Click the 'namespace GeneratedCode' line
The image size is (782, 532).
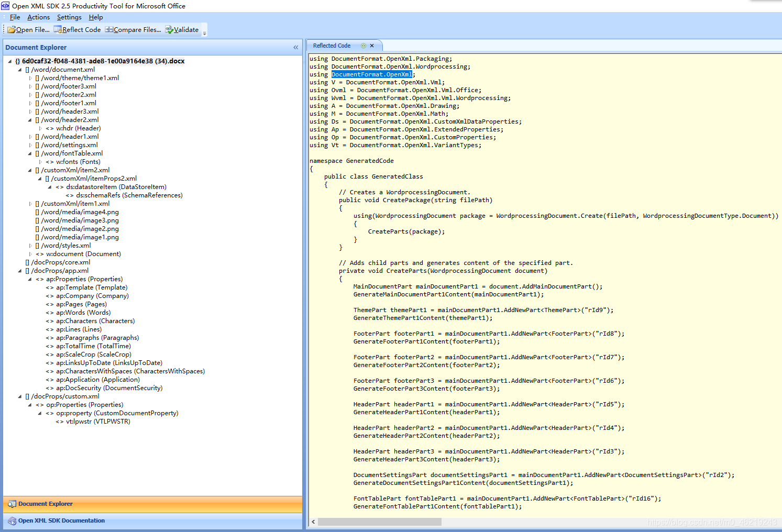pyautogui.click(x=351, y=161)
